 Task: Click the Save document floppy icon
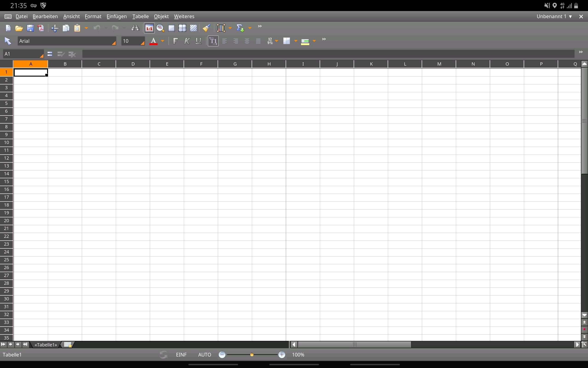pos(30,28)
